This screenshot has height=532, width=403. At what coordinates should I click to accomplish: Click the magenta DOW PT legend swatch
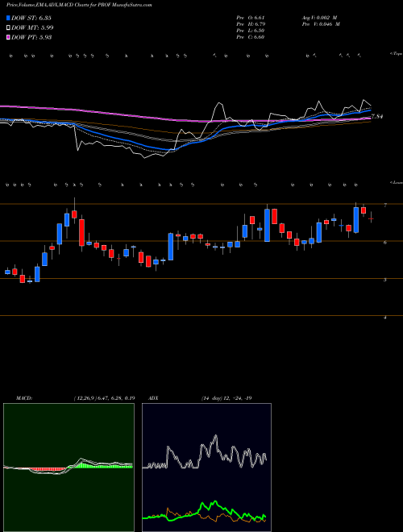pyautogui.click(x=8, y=37)
